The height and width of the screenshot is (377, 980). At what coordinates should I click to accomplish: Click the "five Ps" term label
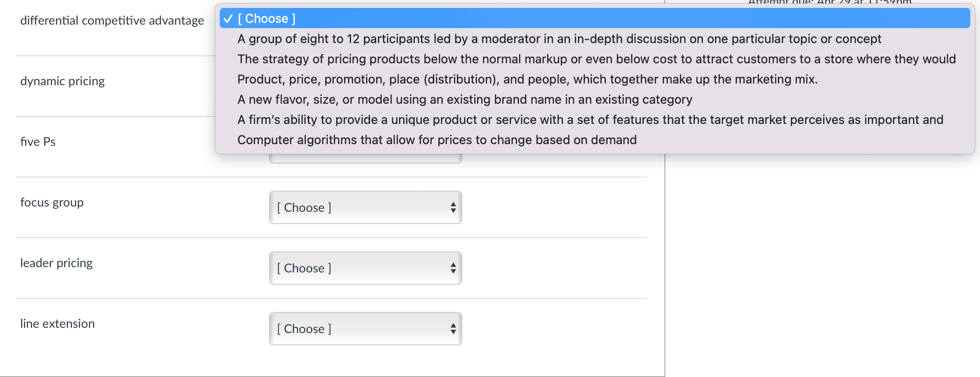click(x=38, y=141)
